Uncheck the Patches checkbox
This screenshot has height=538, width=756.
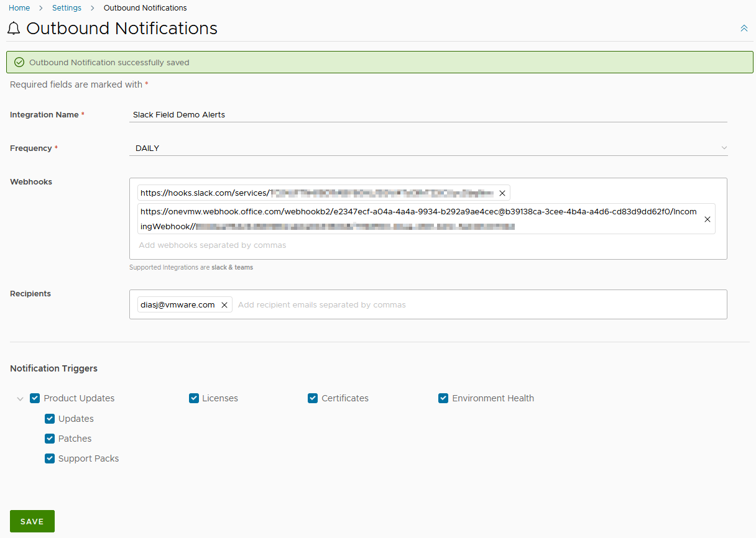(50, 439)
